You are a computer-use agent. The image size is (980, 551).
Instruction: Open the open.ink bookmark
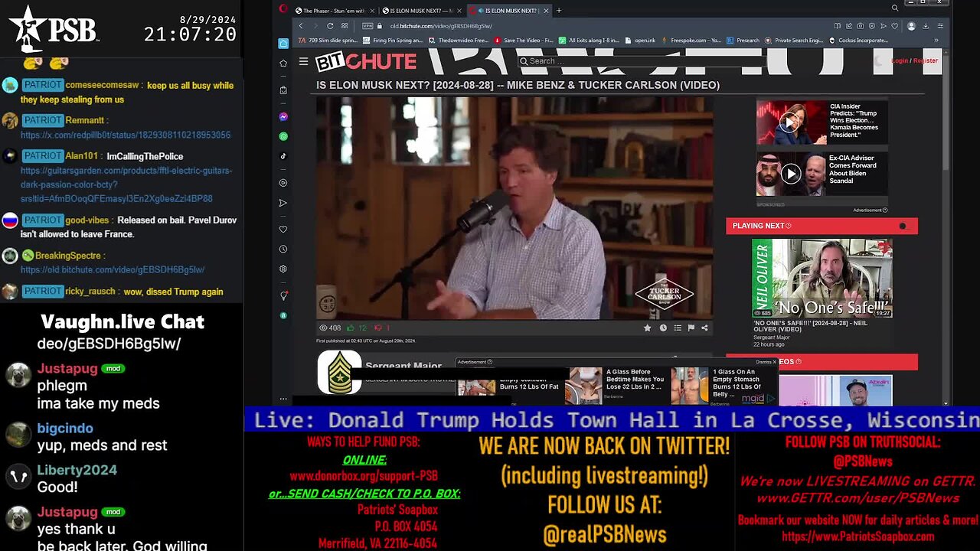coord(640,41)
